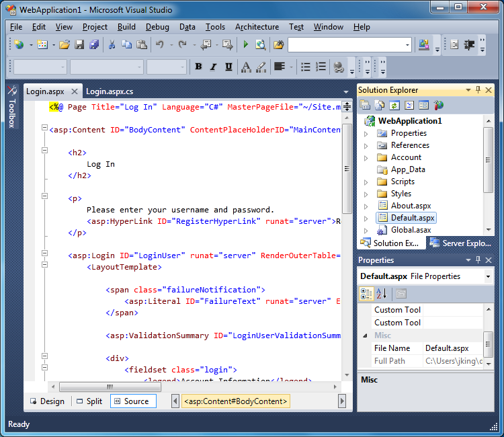
Task: Select Default.aspx in Solution Explorer
Action: pos(407,218)
